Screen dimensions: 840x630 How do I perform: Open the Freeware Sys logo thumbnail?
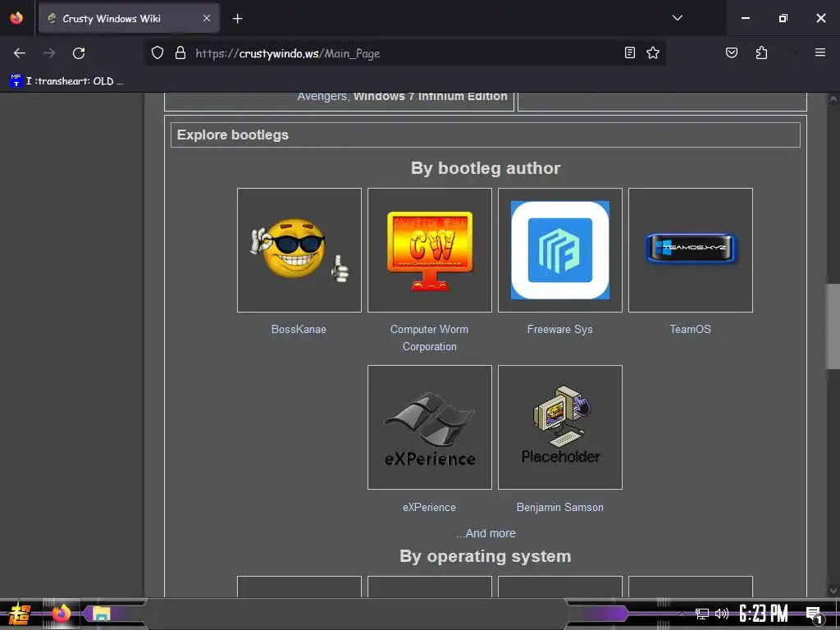pos(559,250)
